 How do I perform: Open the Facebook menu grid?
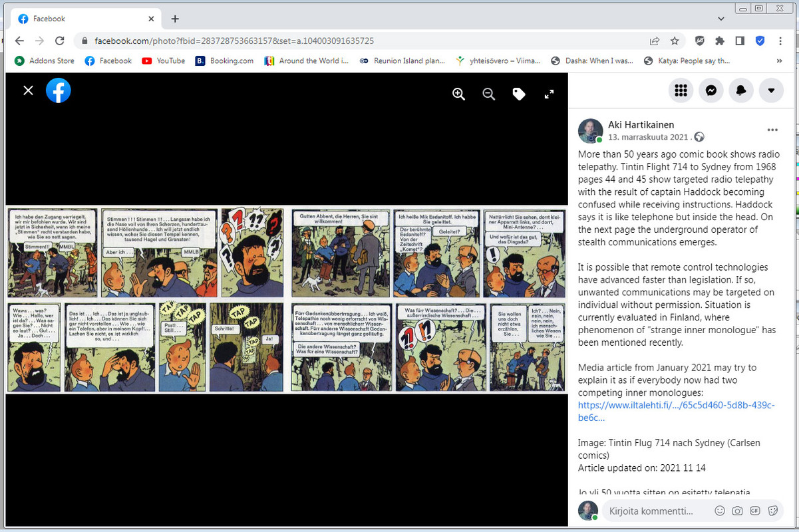tap(681, 90)
